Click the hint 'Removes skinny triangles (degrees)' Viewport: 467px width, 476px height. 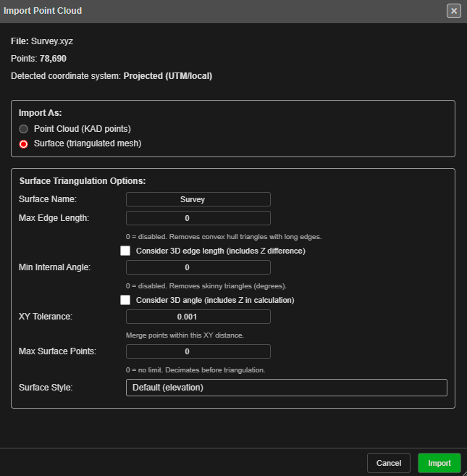point(228,286)
